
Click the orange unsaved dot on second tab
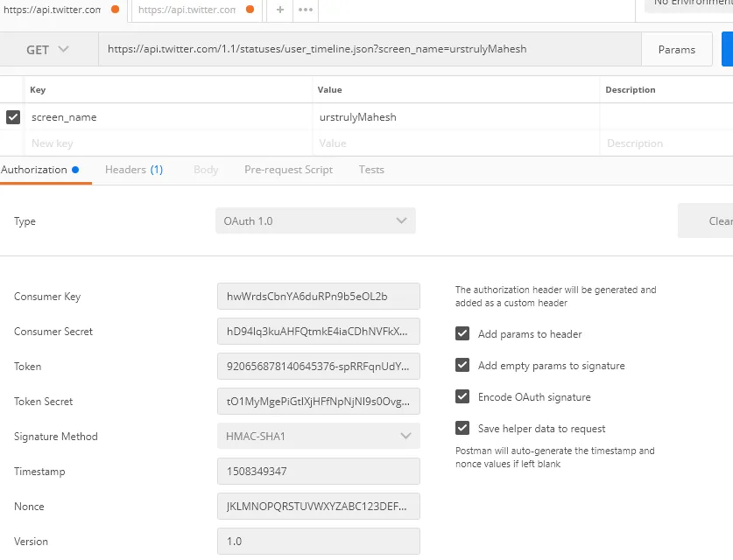(250, 10)
